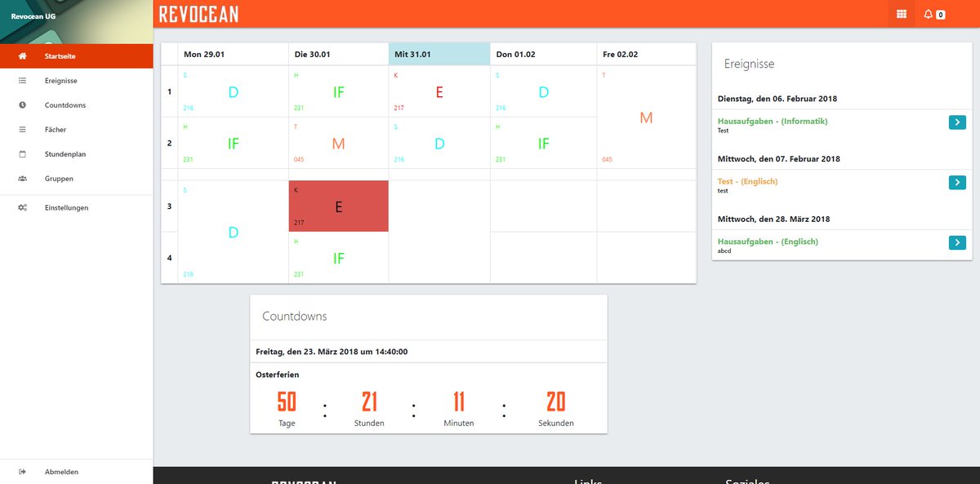Select Tuesday period 1 lesson IF
The image size is (980, 484).
point(339,91)
